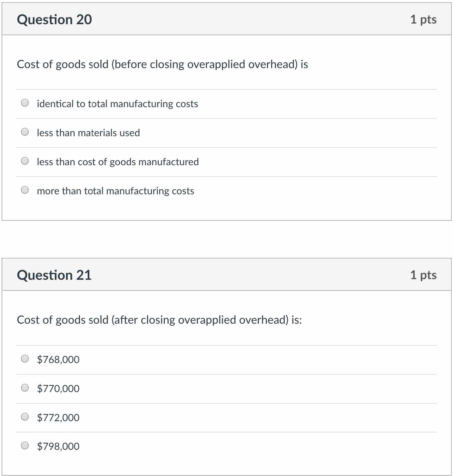Click the '1 pts' label in Question 20
The width and height of the screenshot is (453, 476).
coord(423,20)
